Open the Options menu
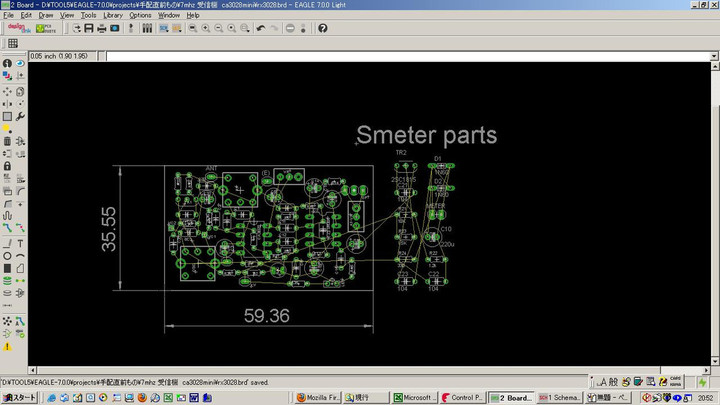Viewport: 720px width, 405px height. [140, 15]
